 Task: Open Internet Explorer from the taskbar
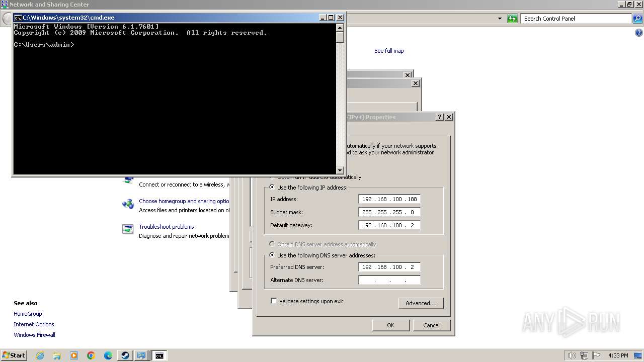(40, 355)
